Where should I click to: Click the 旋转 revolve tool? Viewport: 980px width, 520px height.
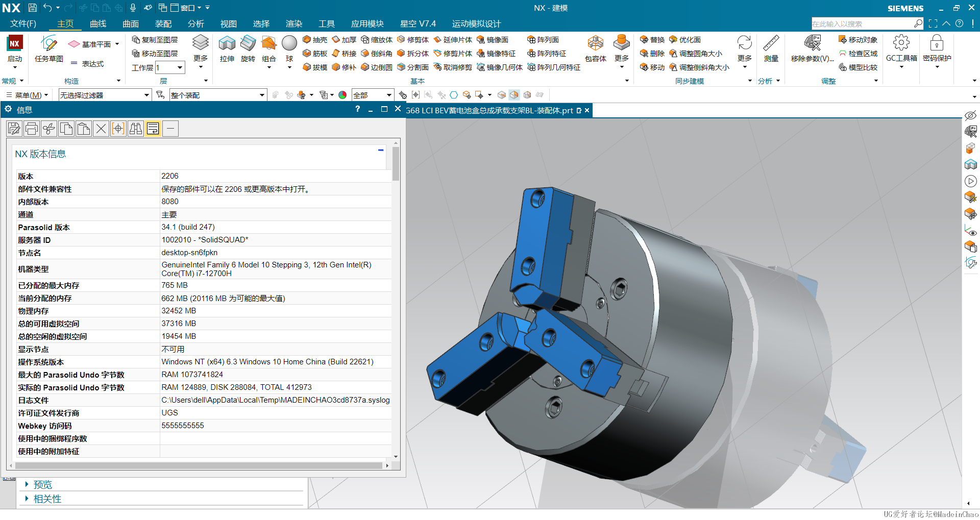(x=248, y=49)
